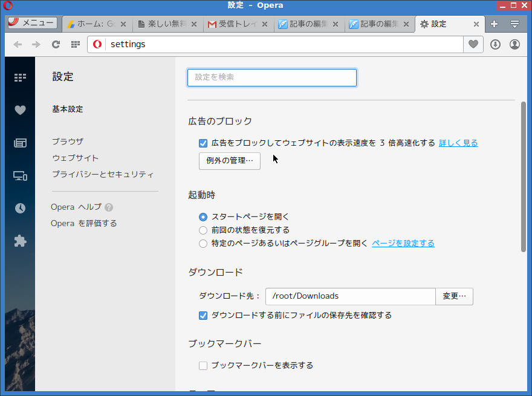Select 前回の状態を復元する radio option
Viewport: 532px width, 396px height.
click(203, 230)
